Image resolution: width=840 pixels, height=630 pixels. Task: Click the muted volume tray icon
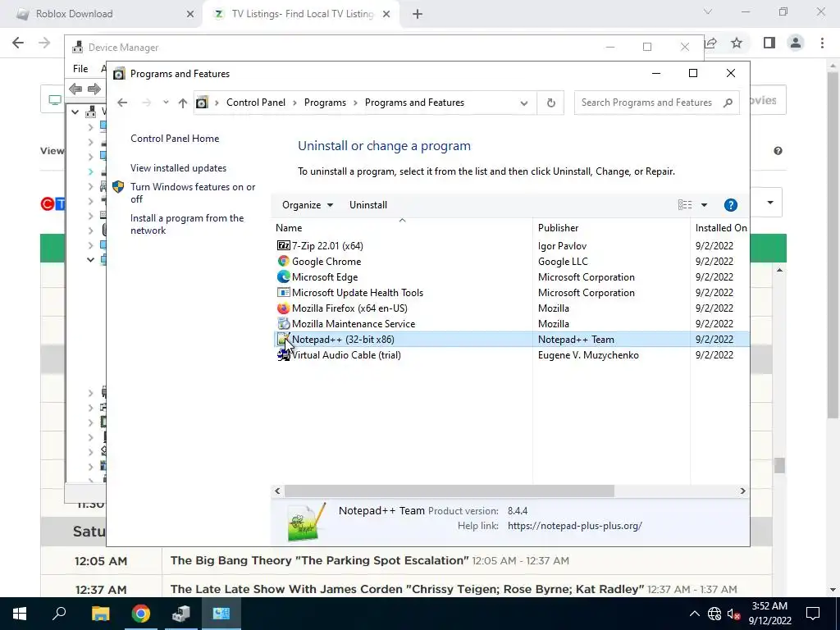coord(733,614)
